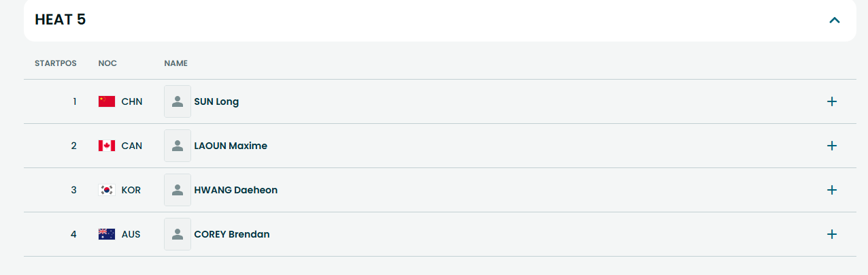Open COREY Brendan athlete name link

[x=232, y=234]
